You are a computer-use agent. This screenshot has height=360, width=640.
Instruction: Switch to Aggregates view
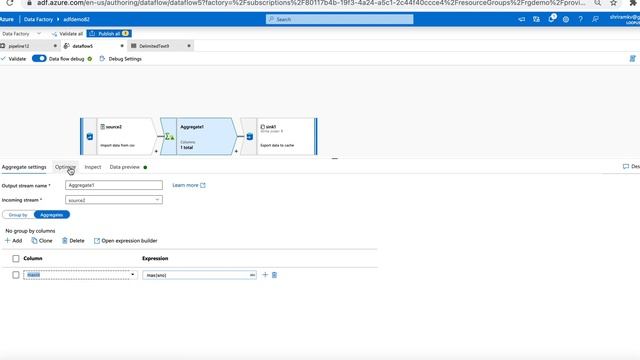click(x=52, y=215)
